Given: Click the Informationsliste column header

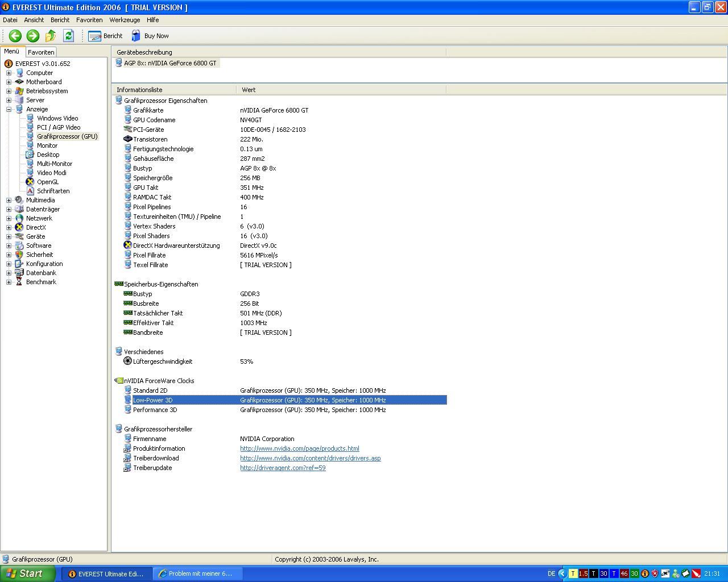Looking at the screenshot, I should pos(174,90).
